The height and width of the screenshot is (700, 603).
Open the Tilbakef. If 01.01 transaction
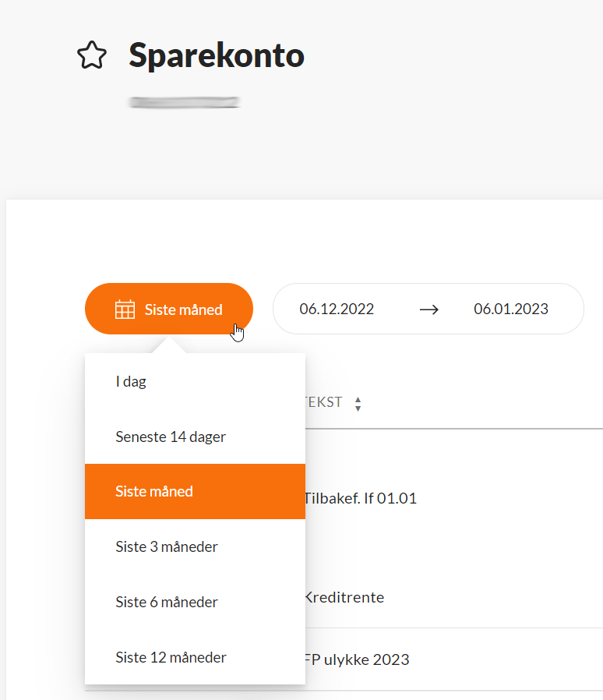click(360, 498)
